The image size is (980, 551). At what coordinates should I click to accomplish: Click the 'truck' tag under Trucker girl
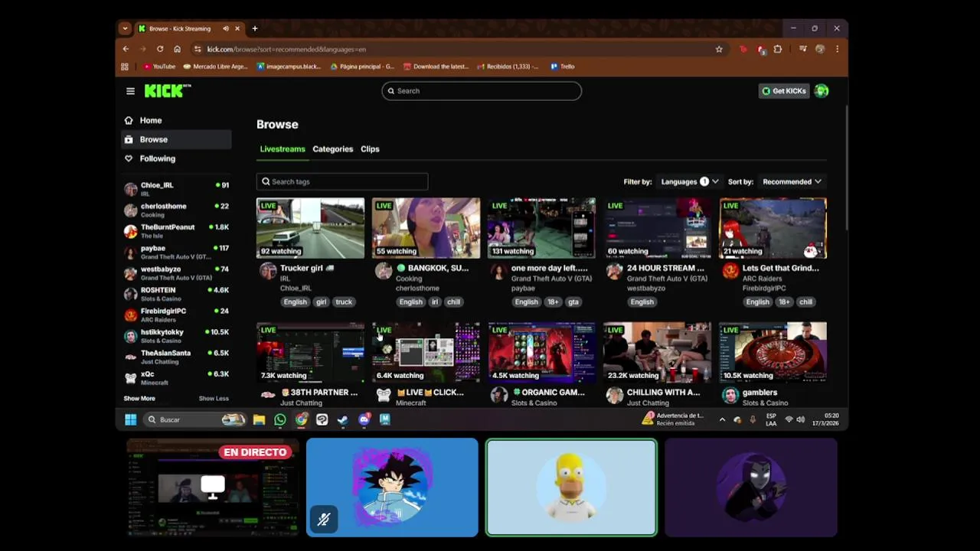(344, 302)
